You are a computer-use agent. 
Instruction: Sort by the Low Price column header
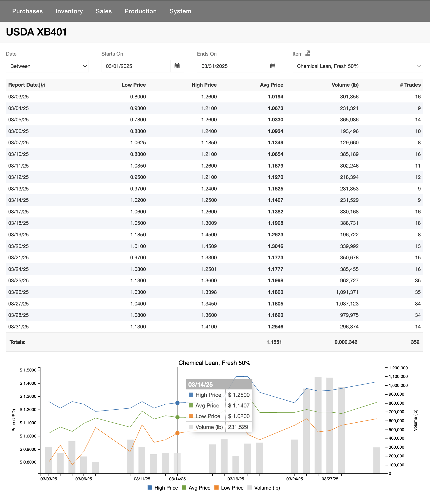134,85
